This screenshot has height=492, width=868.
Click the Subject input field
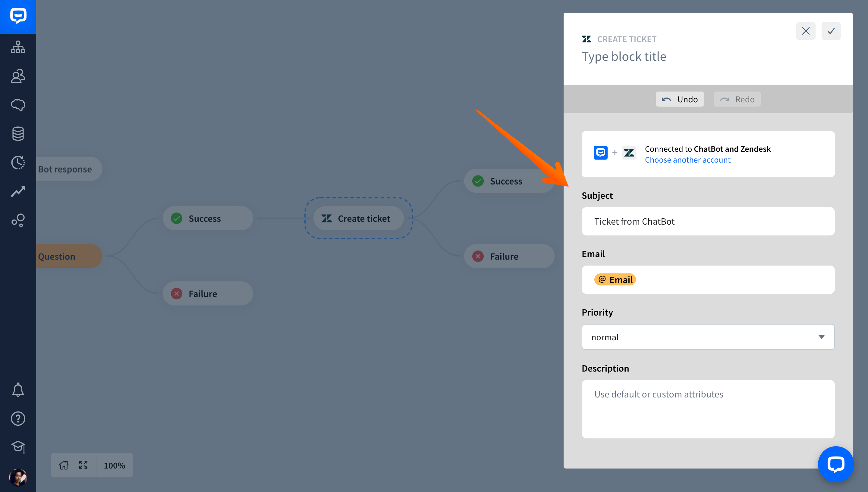click(x=708, y=221)
